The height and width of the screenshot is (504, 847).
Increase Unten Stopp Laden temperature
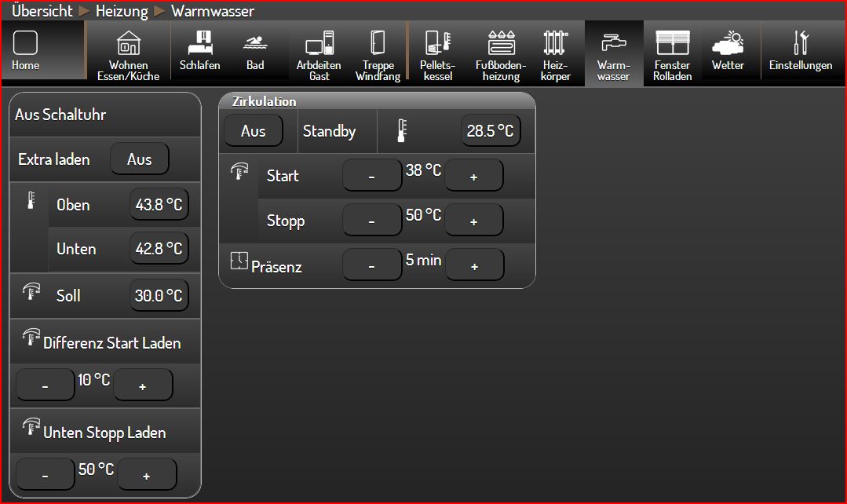point(147,475)
